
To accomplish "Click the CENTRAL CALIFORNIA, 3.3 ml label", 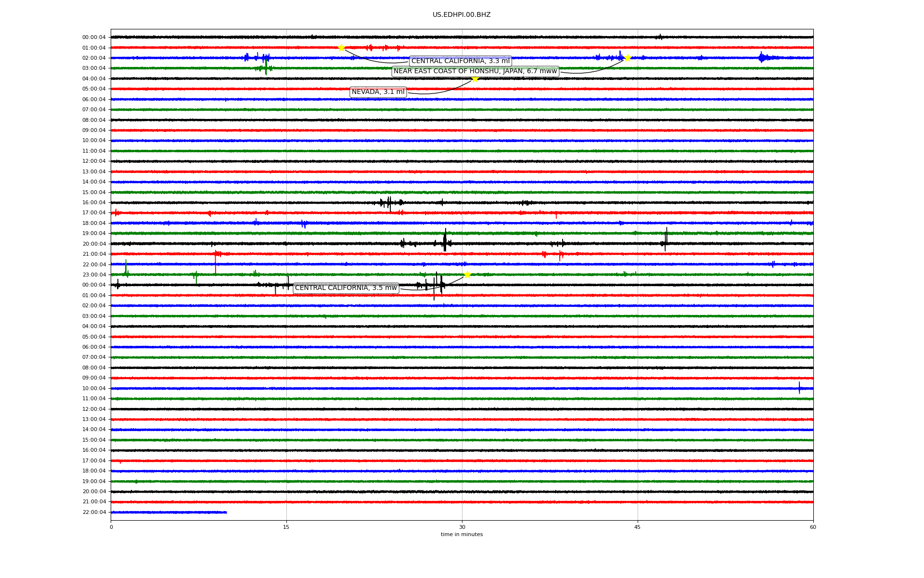I will click(460, 61).
